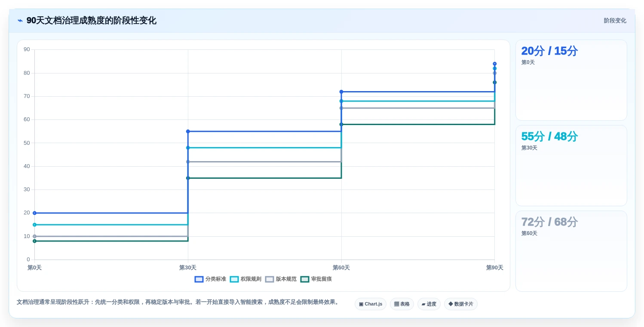Click the 版本规范 data point at 第0天 (10)
This screenshot has height=327, width=644.
34,236
